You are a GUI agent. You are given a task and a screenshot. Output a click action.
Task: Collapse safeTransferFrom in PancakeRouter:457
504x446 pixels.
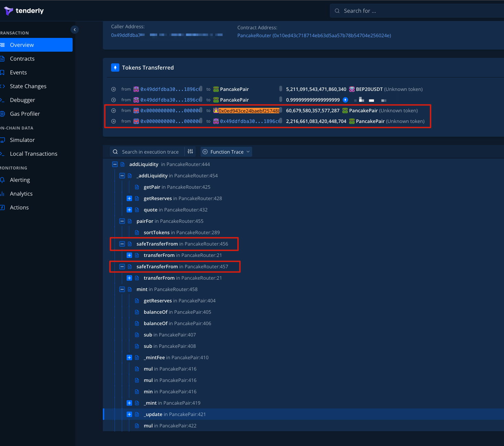pyautogui.click(x=122, y=267)
